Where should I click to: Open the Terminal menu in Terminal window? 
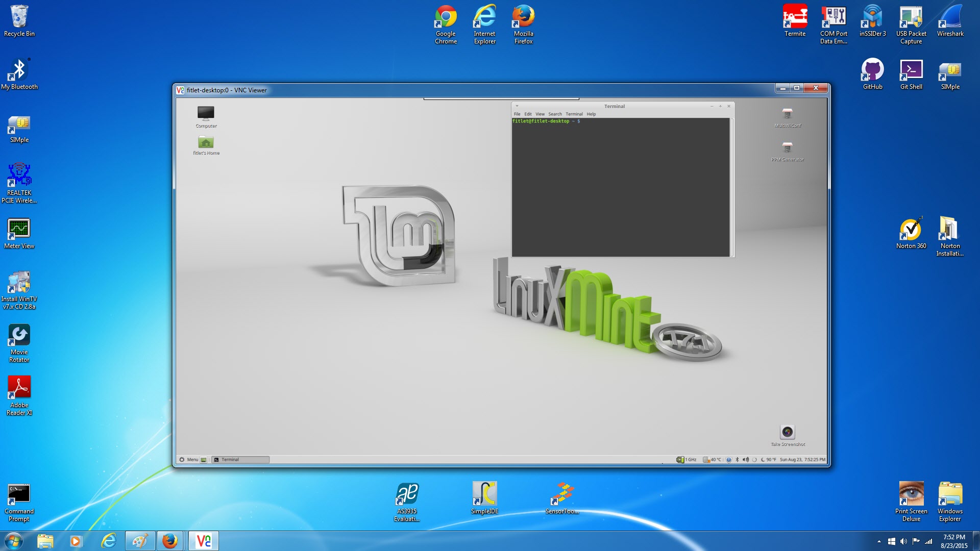tap(574, 114)
